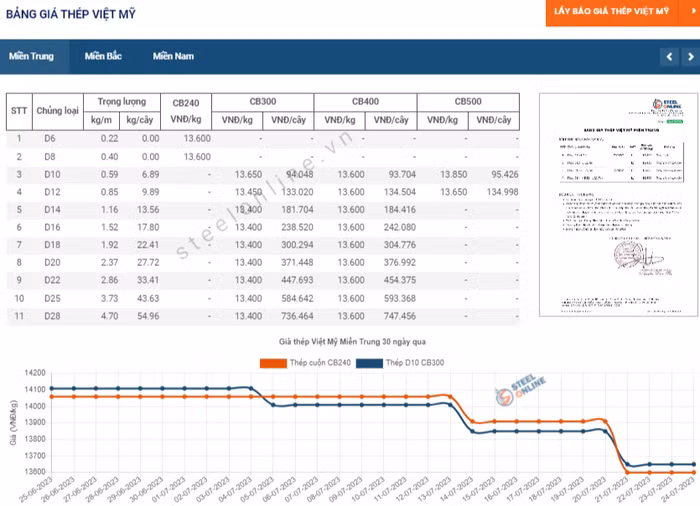Click the previous arrow in the tab bar
This screenshot has width=700, height=506.
coord(669,57)
